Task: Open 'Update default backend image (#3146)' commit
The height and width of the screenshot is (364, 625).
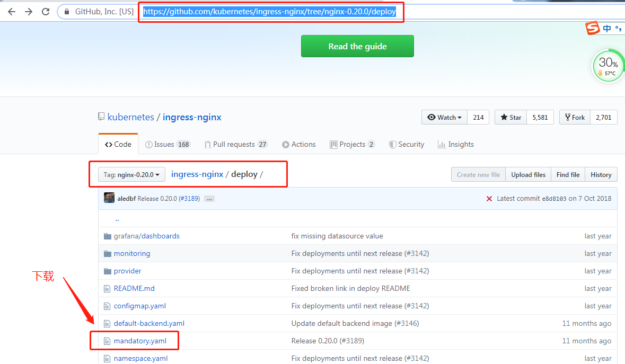Action: tap(355, 323)
